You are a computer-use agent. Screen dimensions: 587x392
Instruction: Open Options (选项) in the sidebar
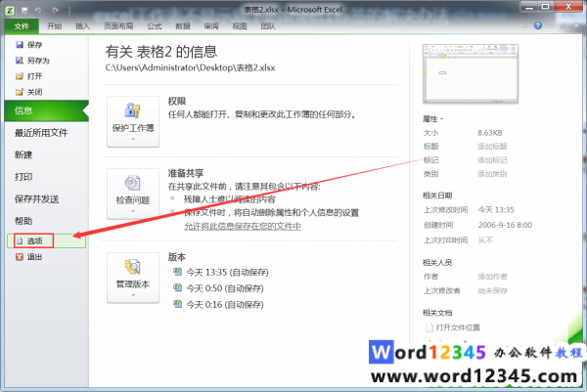pos(46,240)
